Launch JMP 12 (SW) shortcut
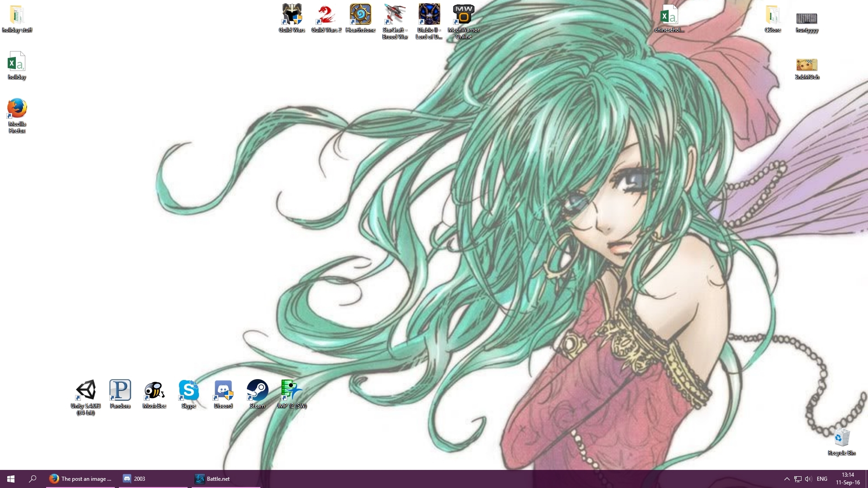Viewport: 868px width, 488px height. 292,394
